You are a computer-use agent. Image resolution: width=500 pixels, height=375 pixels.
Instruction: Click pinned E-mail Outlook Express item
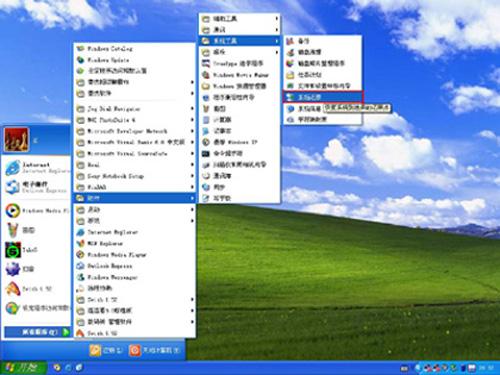[37, 187]
